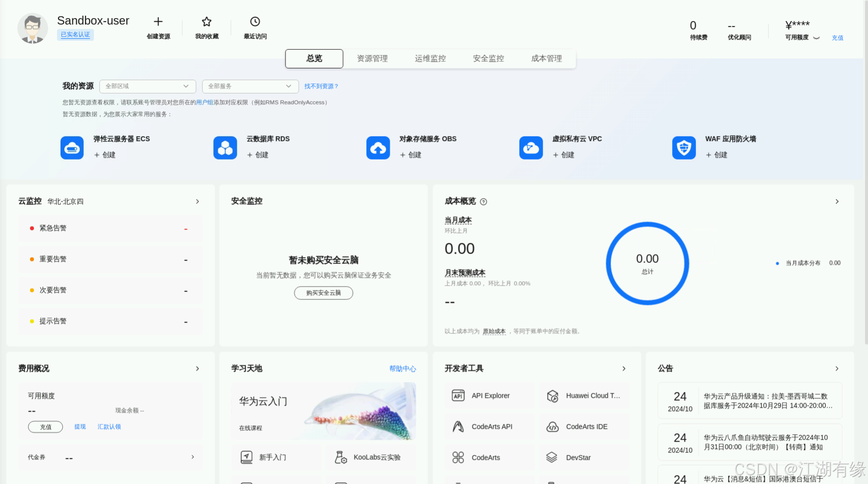The width and height of the screenshot is (868, 484).
Task: Open the 全部区域 region dropdown
Action: 148,86
